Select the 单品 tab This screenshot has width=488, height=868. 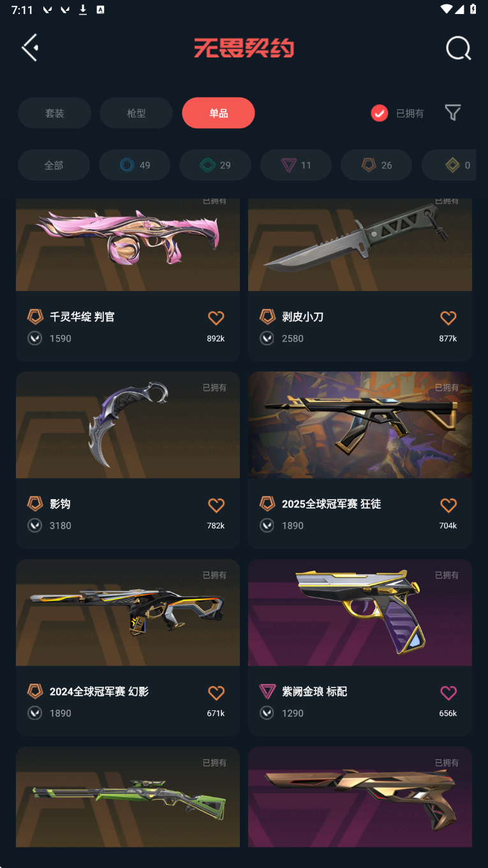pos(218,113)
